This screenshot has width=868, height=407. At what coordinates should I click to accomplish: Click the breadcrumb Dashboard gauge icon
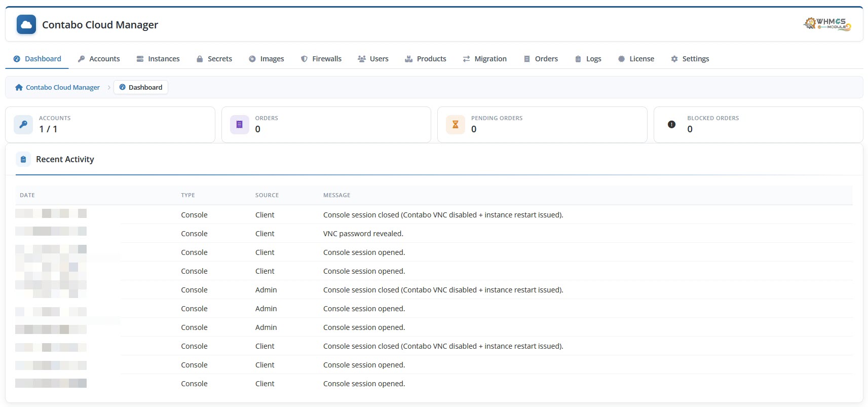[122, 87]
